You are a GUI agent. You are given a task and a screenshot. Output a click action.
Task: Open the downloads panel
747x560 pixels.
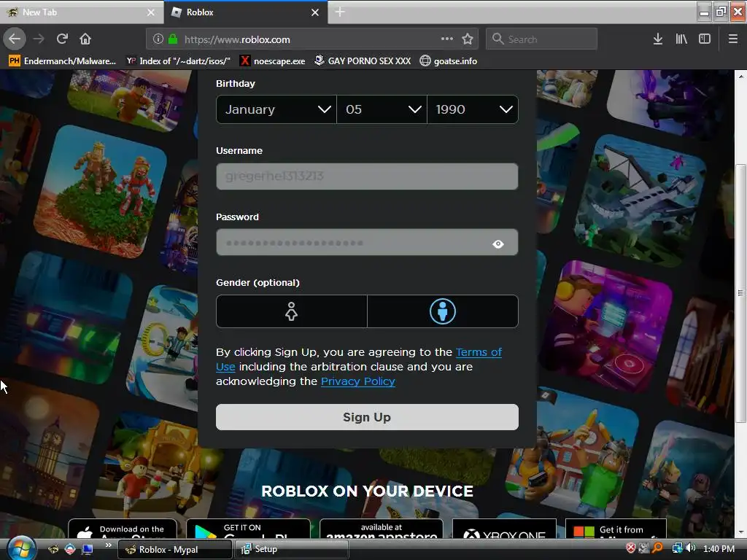pos(658,39)
